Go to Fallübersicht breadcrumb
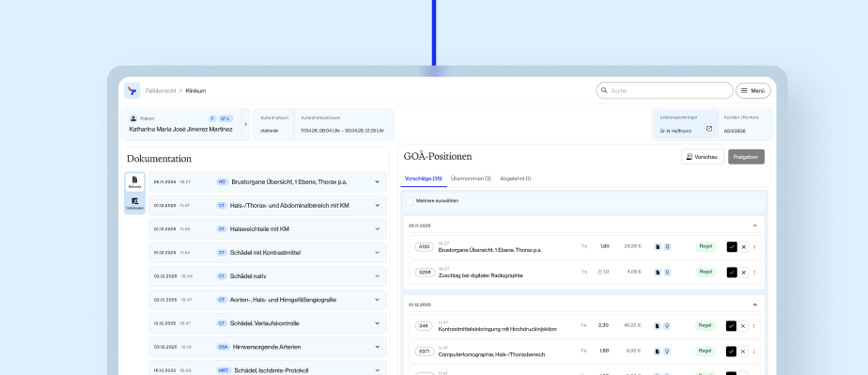This screenshot has height=375, width=868. click(x=161, y=91)
